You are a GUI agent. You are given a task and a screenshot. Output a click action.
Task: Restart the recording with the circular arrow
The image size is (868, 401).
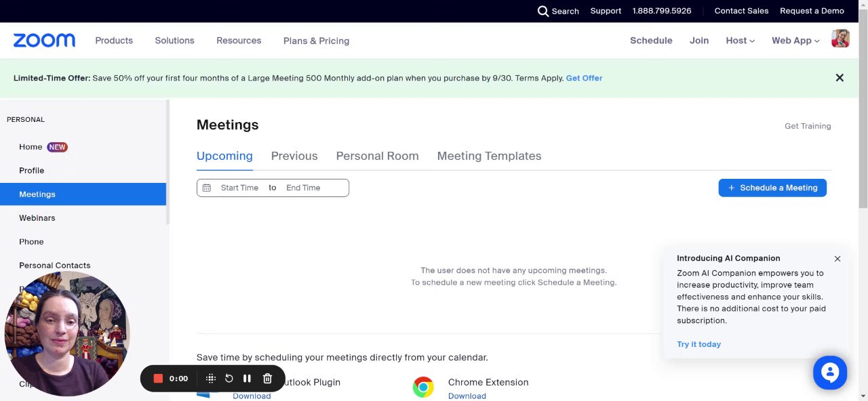coord(229,379)
